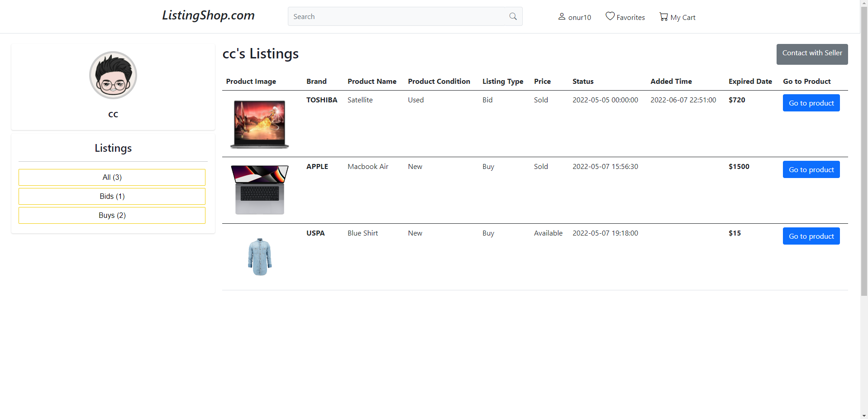Click the 2022-06-07 22:51:00 expiry date
868x419 pixels.
click(x=683, y=100)
